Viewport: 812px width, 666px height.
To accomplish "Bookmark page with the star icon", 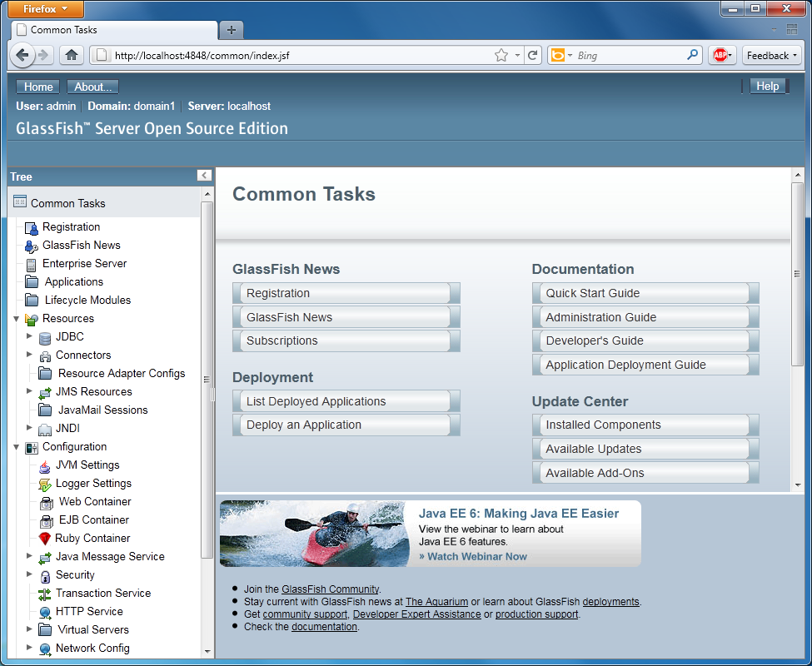I will 501,56.
